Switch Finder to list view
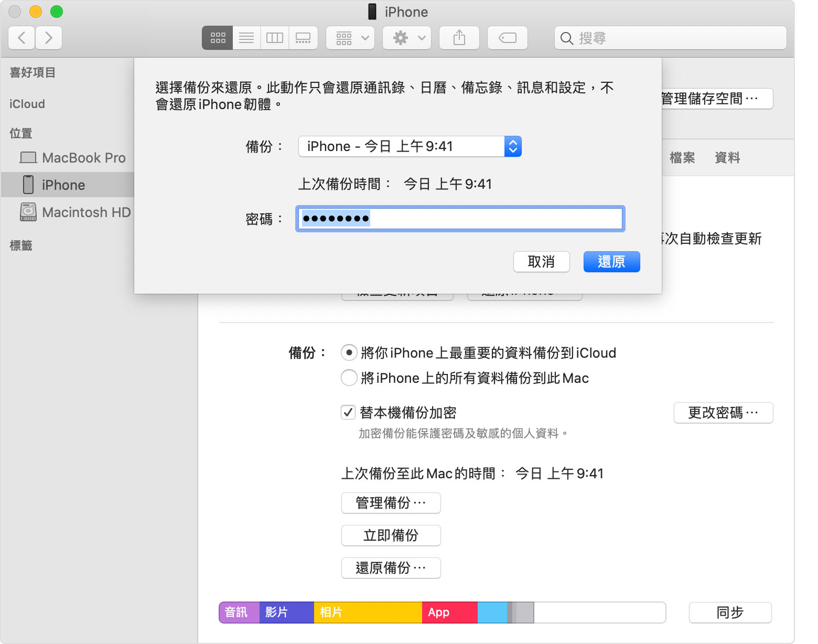 point(246,38)
